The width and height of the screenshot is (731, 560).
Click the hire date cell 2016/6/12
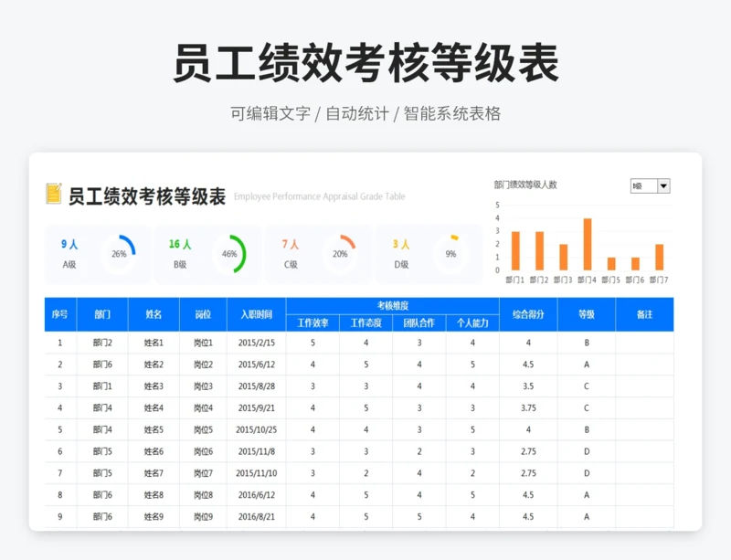(x=257, y=495)
